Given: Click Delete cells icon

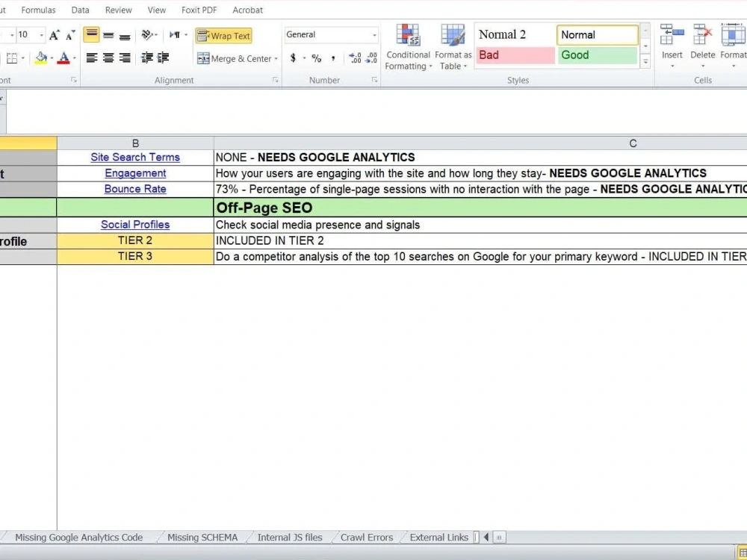Looking at the screenshot, I should 702,35.
